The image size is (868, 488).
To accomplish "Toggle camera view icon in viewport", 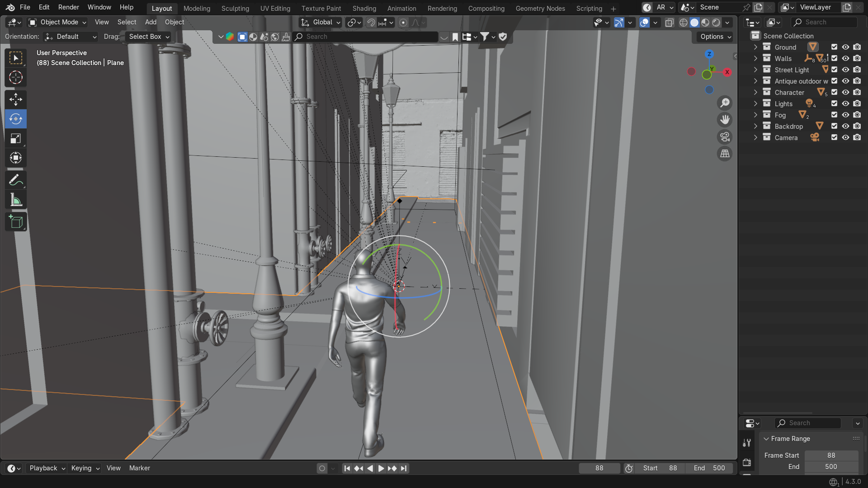I will [725, 137].
